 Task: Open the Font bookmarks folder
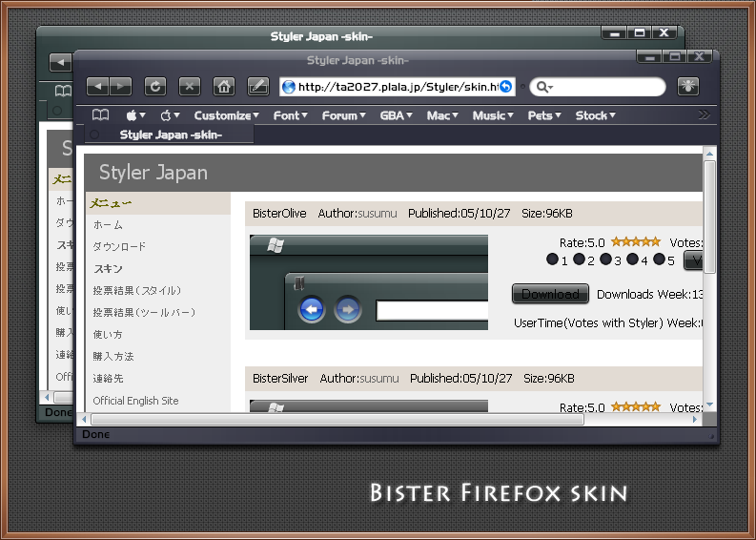(x=290, y=115)
